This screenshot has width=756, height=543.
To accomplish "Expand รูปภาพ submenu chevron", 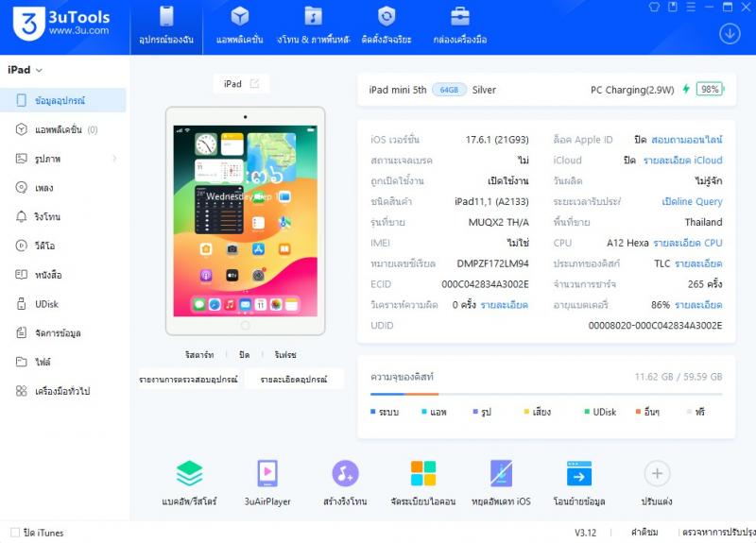I will 114,159.
